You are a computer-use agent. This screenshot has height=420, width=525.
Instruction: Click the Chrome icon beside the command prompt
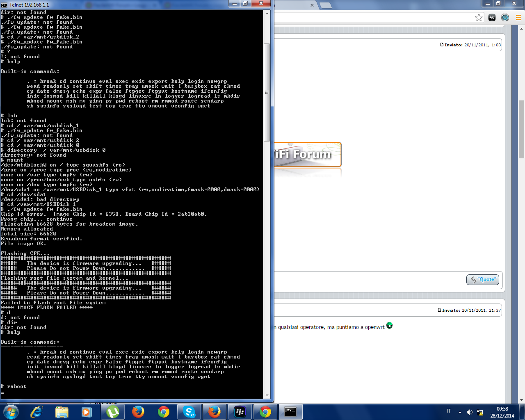[265, 412]
